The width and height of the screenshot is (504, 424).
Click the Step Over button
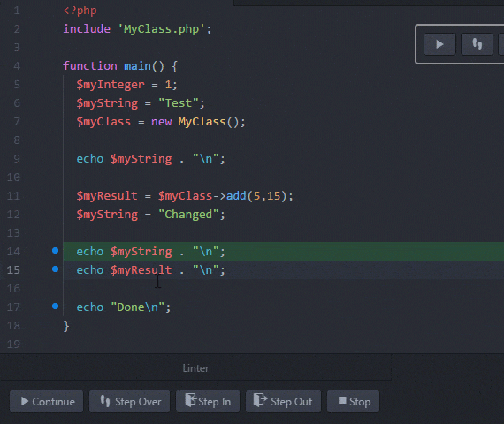point(129,401)
